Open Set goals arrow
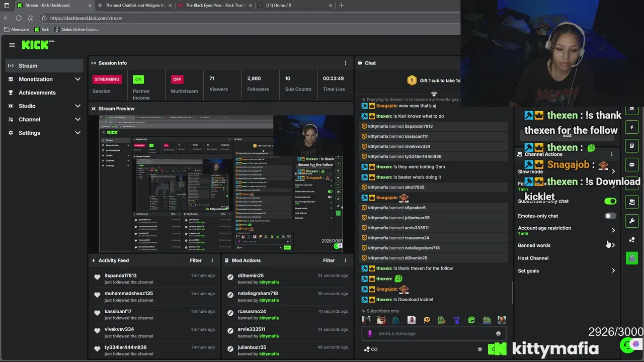The width and height of the screenshot is (644, 362). (613, 270)
